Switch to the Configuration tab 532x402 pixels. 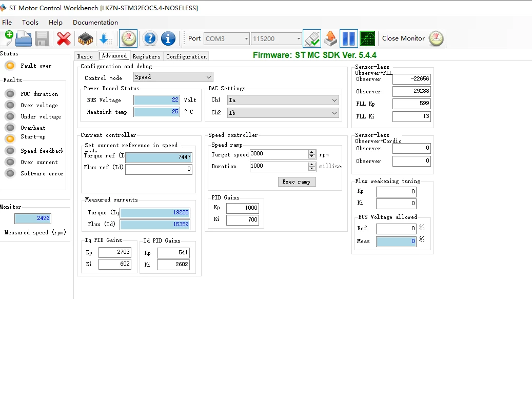[x=186, y=56]
